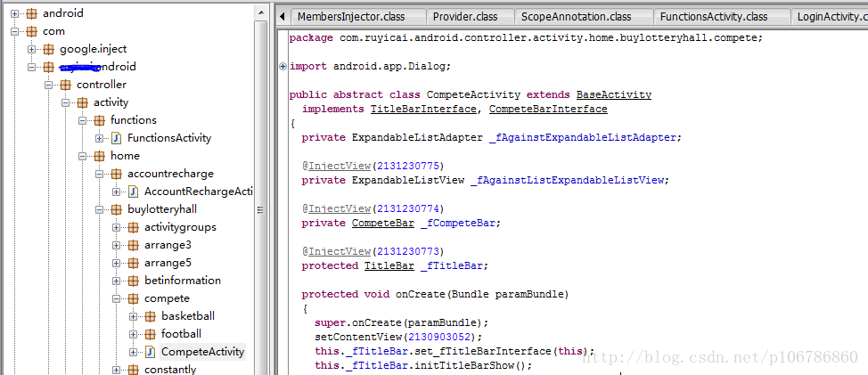
Task: Click the google.inject package icon
Action: (x=49, y=49)
